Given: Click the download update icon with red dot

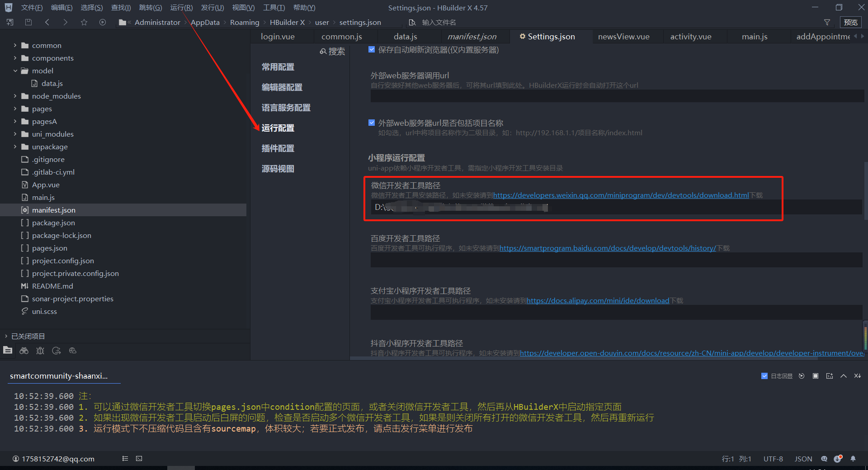Looking at the screenshot, I should coord(838,459).
